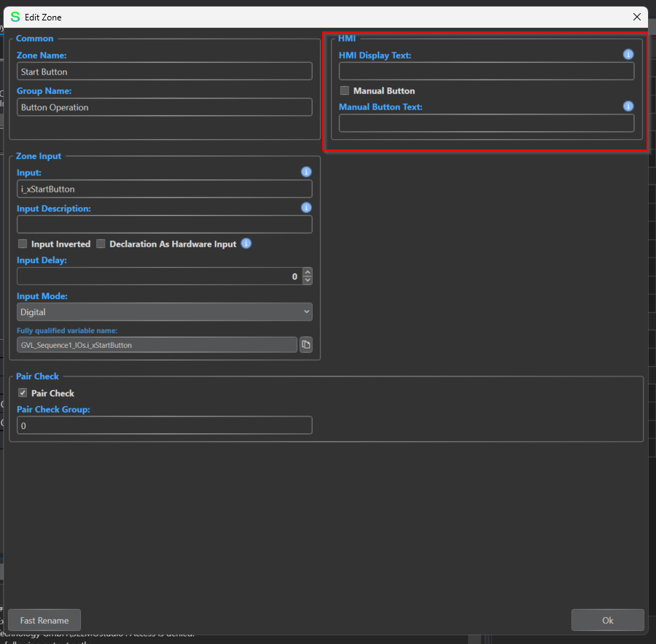Confirm with the Ok button
This screenshot has width=656, height=644.
607,620
